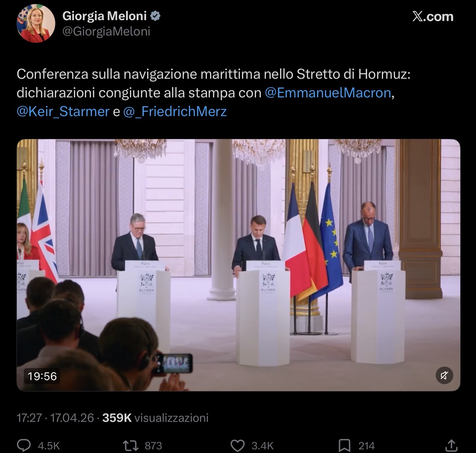Click the 359K visualizzazioni count

[155, 418]
